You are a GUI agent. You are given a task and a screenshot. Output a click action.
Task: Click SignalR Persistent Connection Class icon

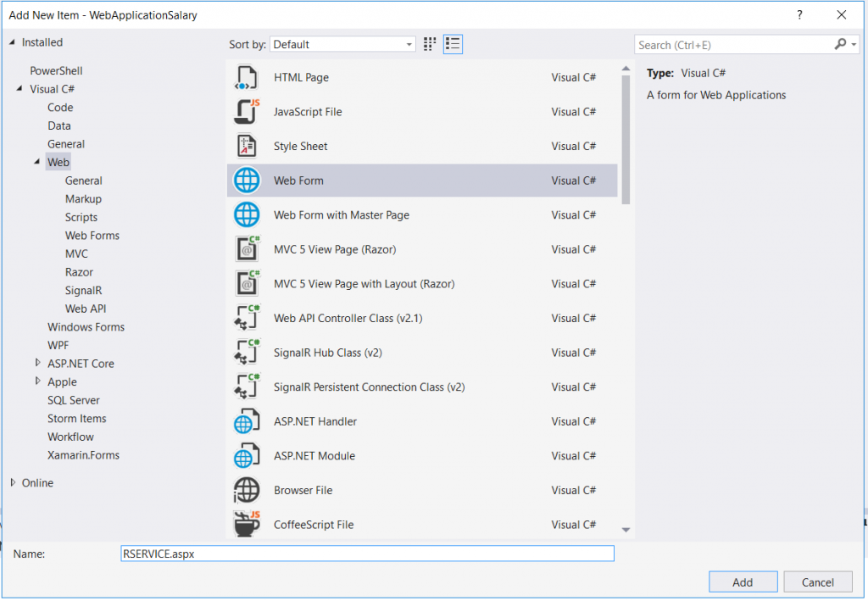pos(247,387)
